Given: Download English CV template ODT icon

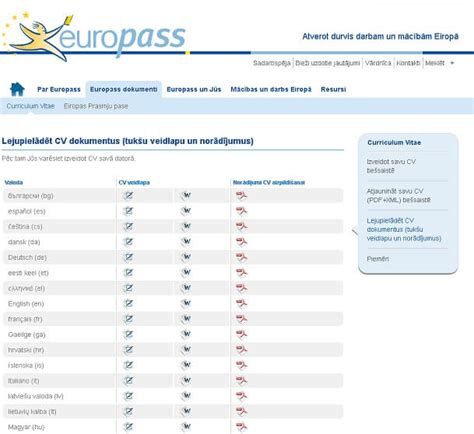Looking at the screenshot, I should coord(128,303).
